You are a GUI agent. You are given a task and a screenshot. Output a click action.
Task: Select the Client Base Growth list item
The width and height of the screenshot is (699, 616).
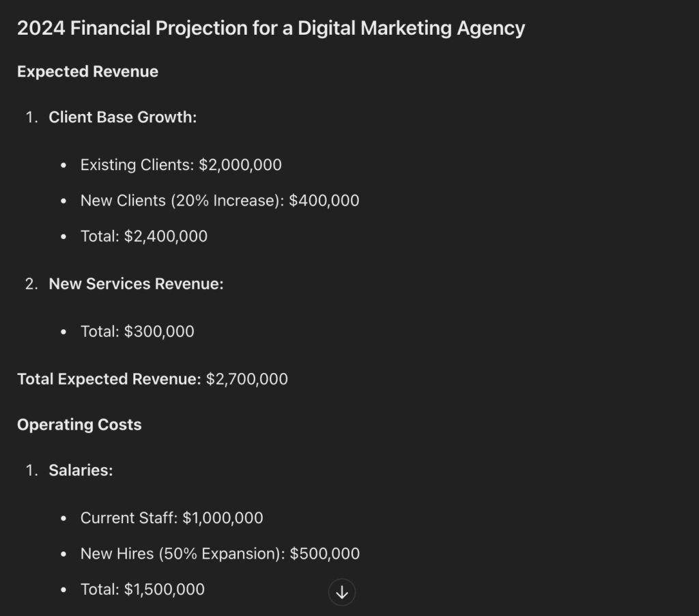tap(122, 117)
